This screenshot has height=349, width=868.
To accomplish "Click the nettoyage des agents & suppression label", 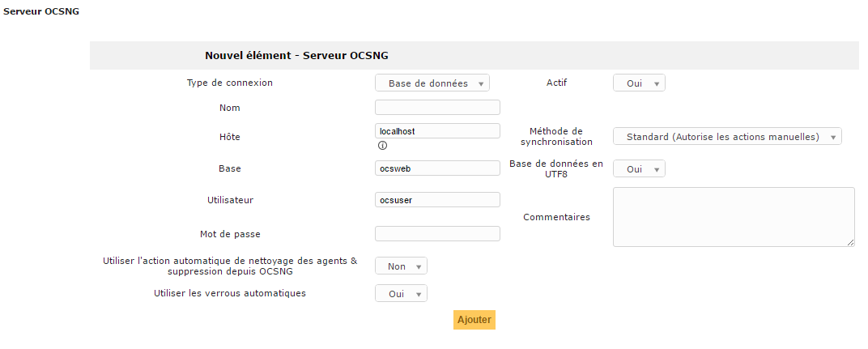I will click(230, 266).
